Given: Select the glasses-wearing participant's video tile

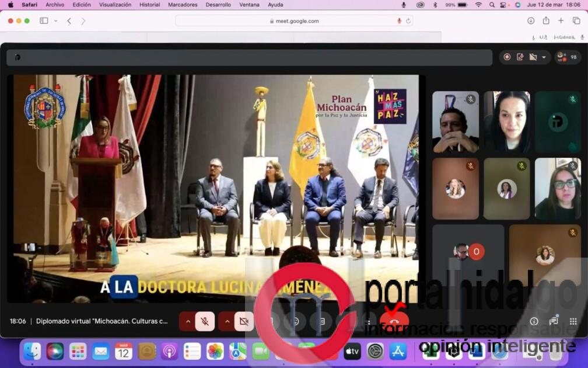Looking at the screenshot, I should coord(557,189).
